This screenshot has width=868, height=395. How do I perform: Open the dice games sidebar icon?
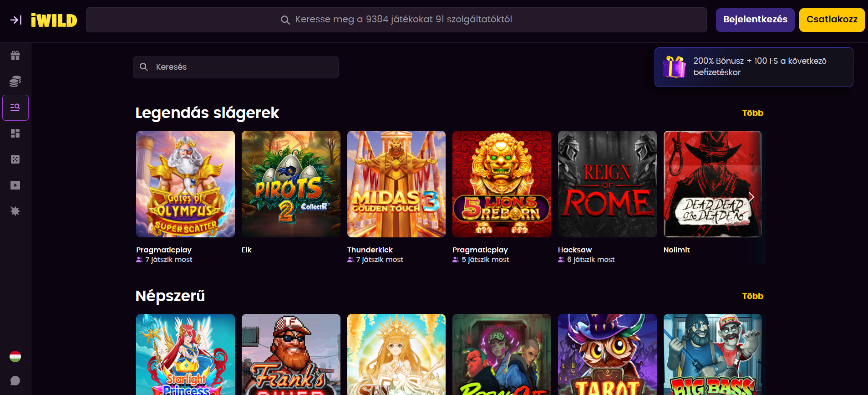point(15,159)
